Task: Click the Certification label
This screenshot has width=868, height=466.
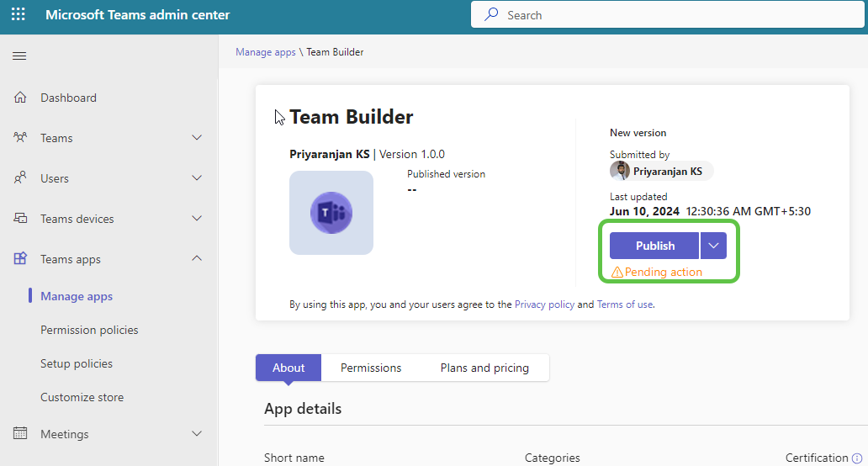Action: coord(817,458)
